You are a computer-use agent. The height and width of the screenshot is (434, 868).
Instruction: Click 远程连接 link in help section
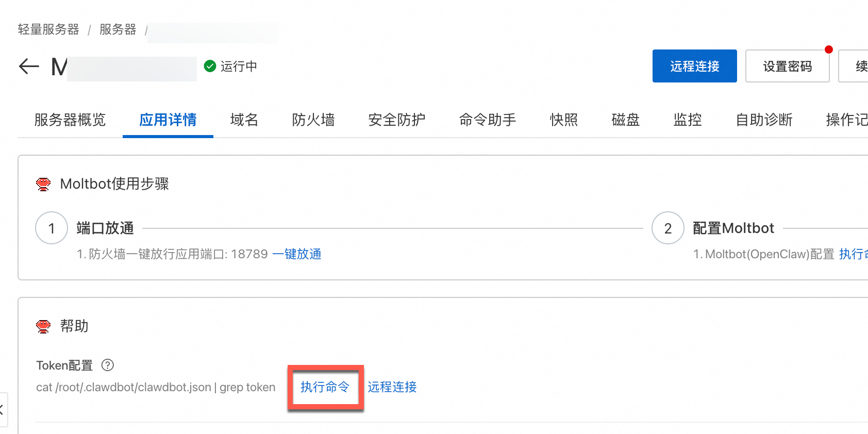pos(392,387)
